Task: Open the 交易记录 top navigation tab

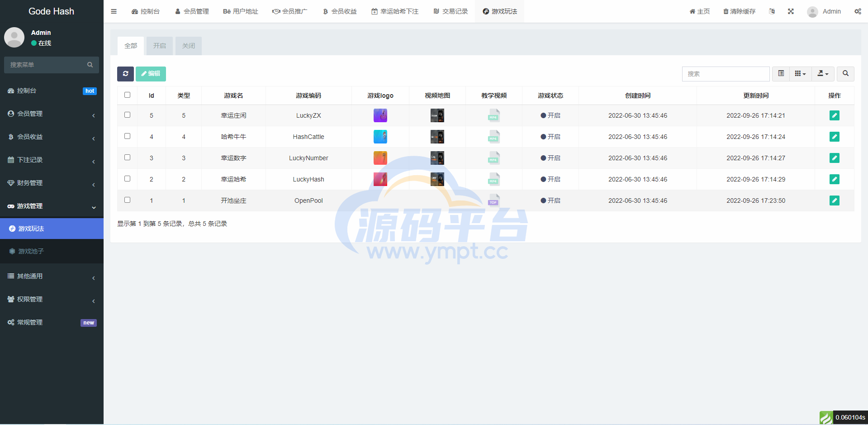Action: click(451, 11)
